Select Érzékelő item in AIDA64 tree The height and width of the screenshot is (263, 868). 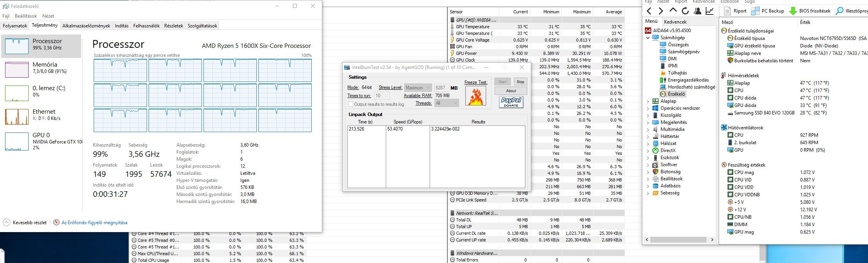pyautogui.click(x=673, y=94)
